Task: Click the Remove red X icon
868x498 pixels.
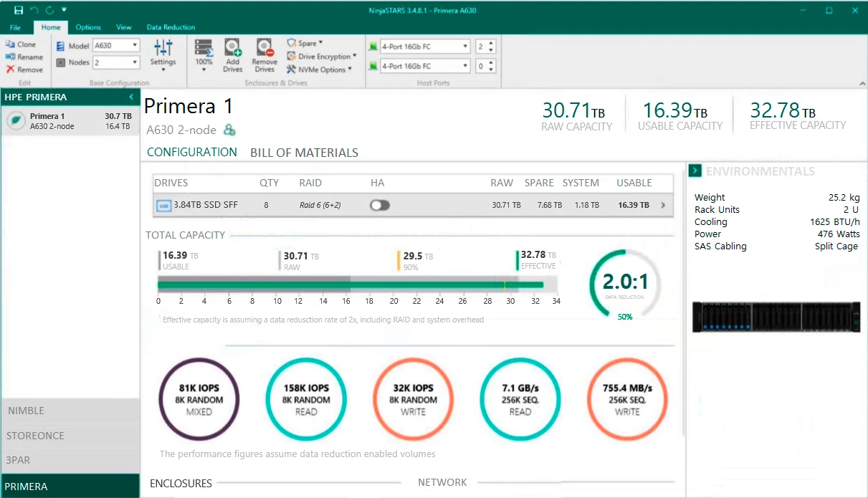Action: [11, 70]
